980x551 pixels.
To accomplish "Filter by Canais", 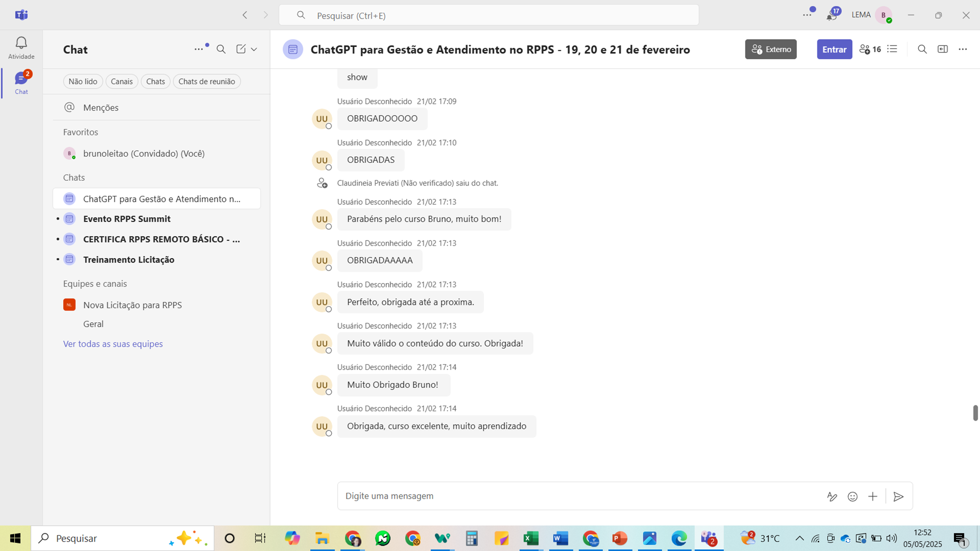I will pyautogui.click(x=122, y=81).
